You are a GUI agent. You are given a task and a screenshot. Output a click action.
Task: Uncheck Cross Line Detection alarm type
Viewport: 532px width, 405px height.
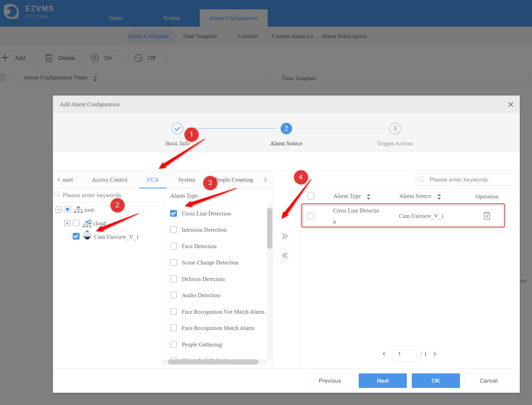(x=174, y=214)
